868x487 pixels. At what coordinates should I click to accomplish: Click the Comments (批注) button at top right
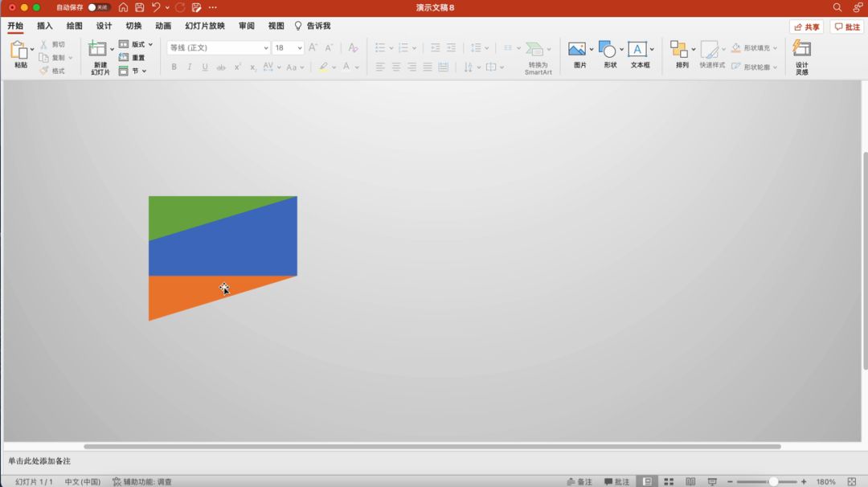click(x=848, y=27)
